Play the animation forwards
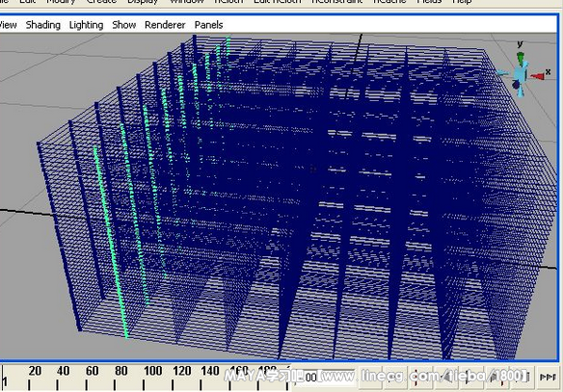This screenshot has width=563, height=392. tap(470, 377)
